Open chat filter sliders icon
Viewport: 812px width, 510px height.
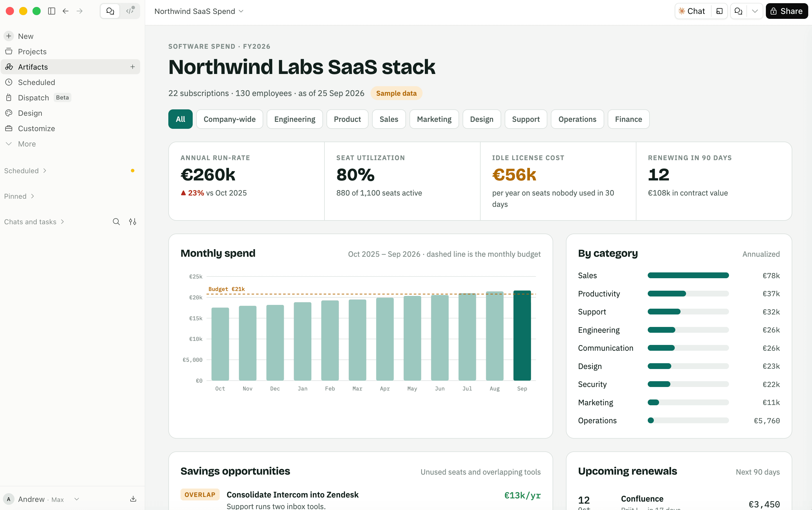tap(133, 222)
